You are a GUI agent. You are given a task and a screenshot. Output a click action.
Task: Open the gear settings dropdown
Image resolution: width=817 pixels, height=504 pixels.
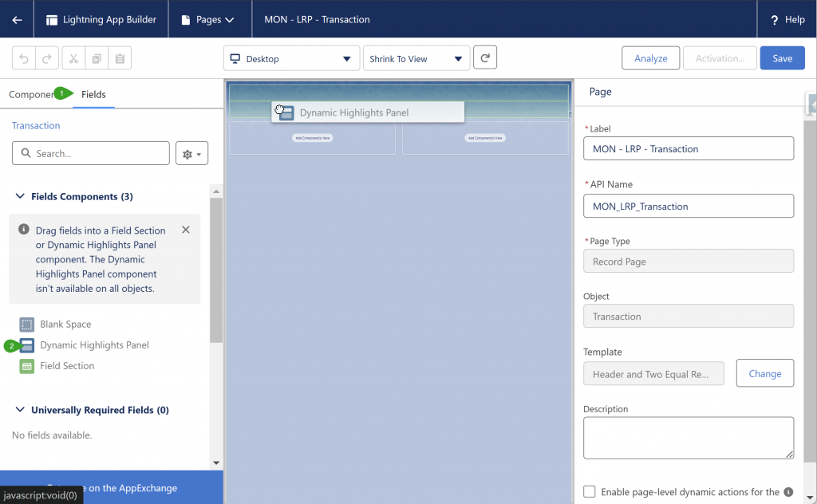[191, 153]
